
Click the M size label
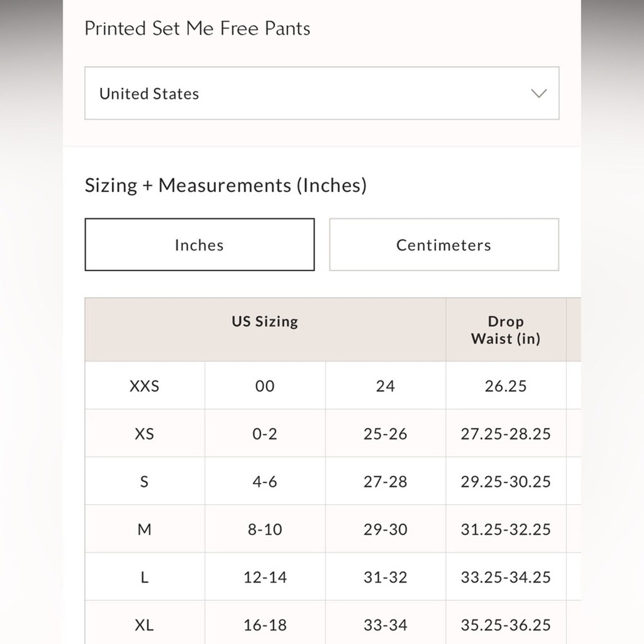(x=144, y=529)
